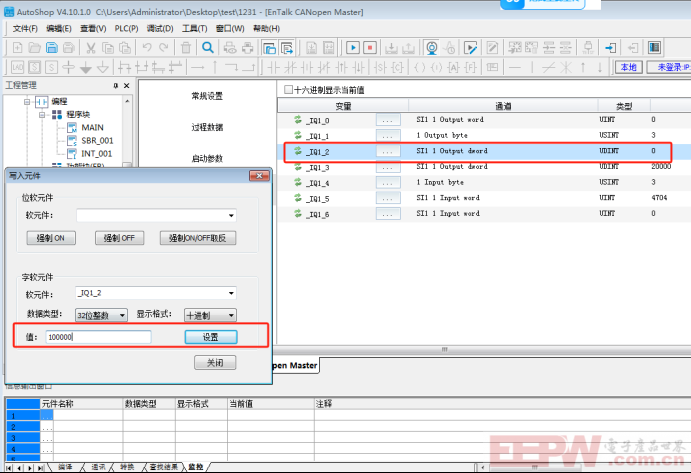Open the bit 软元件 dropdown
Viewport: 691px width, 473px height.
point(231,216)
